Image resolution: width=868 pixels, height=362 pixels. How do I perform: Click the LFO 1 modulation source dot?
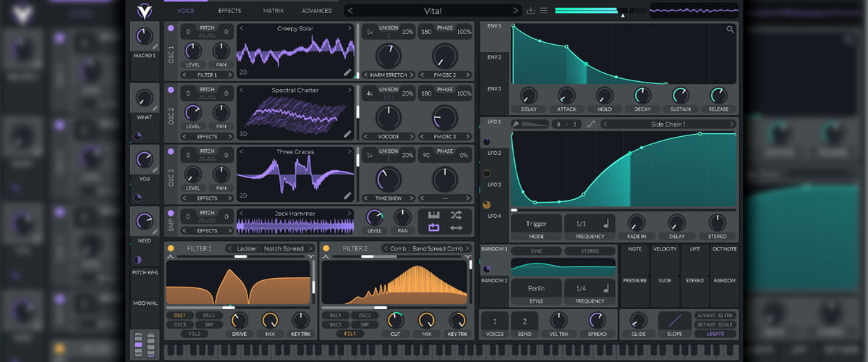coord(486,142)
